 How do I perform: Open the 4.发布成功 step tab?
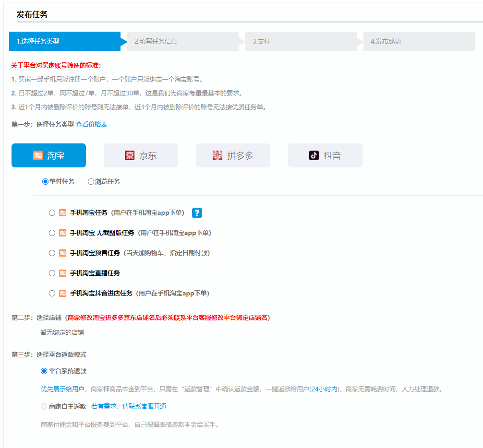tap(419, 41)
